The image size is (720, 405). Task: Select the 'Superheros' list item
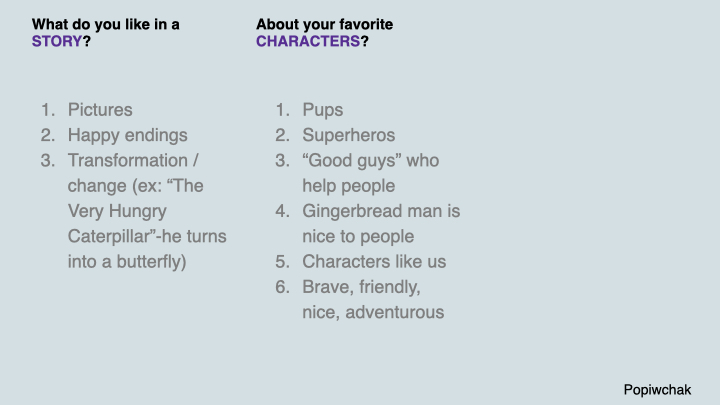tap(349, 135)
